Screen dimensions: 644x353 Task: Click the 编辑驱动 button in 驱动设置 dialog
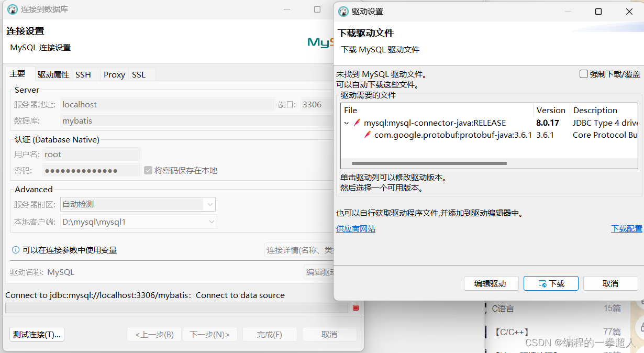[491, 283]
